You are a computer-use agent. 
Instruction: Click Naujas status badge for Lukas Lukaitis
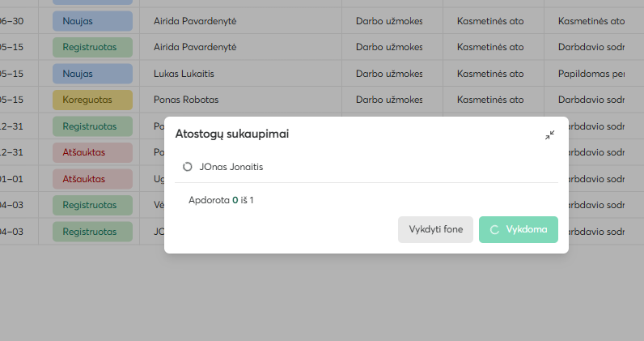pos(92,74)
